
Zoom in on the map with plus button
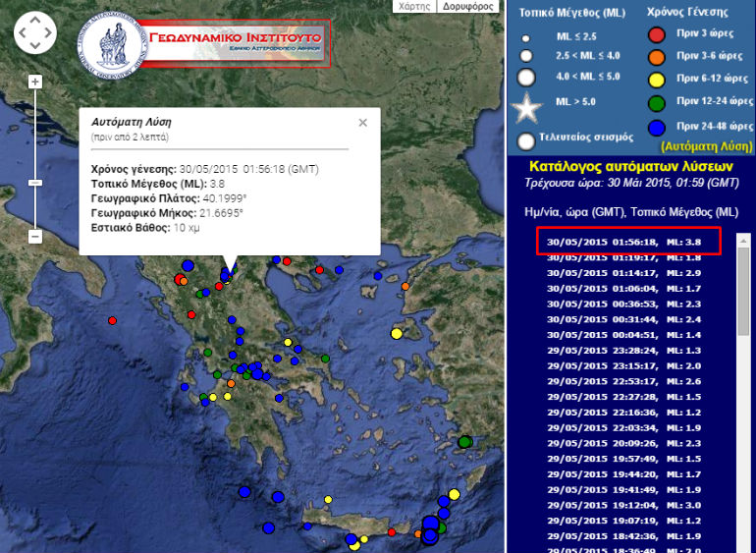[35, 82]
